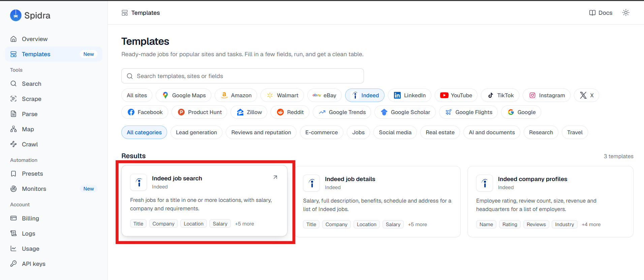Select the E-commerce category
644x280 pixels.
(321, 133)
